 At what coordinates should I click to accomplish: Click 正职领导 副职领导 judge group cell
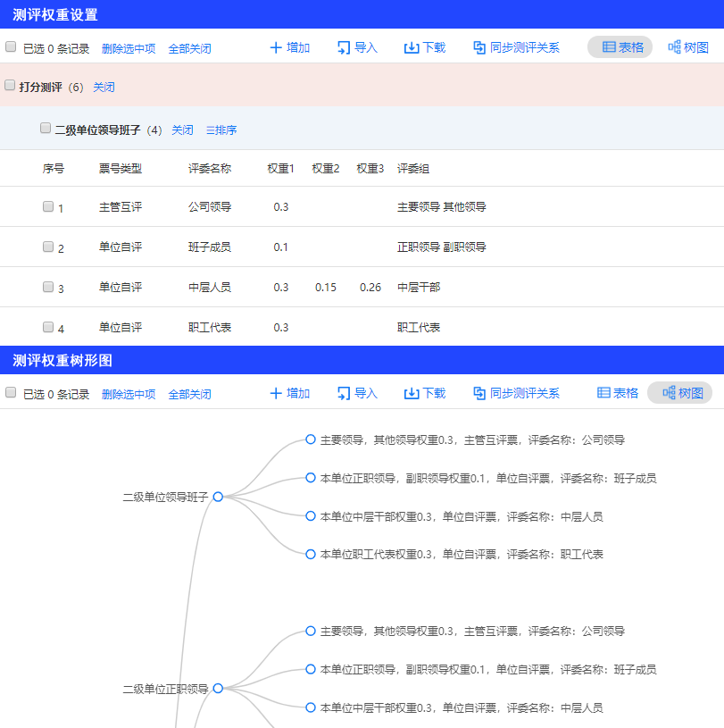(x=441, y=247)
